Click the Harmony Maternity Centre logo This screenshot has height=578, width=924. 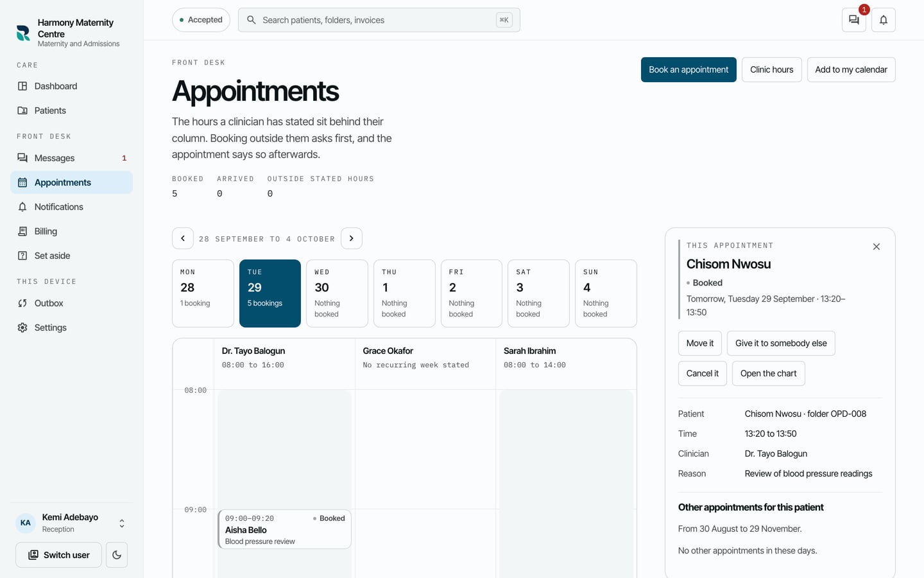pos(23,33)
